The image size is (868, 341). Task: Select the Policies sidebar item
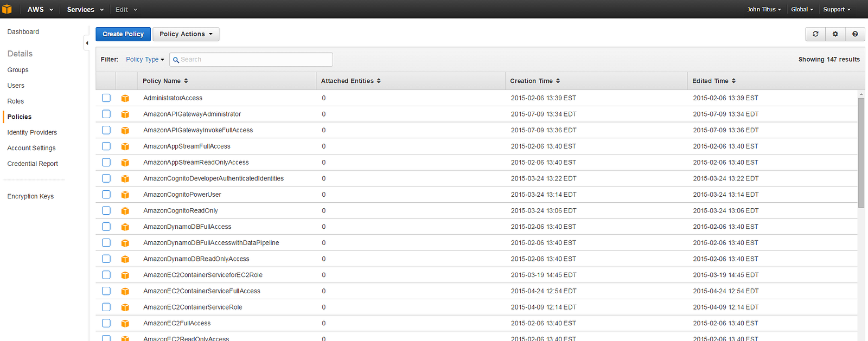(x=20, y=117)
